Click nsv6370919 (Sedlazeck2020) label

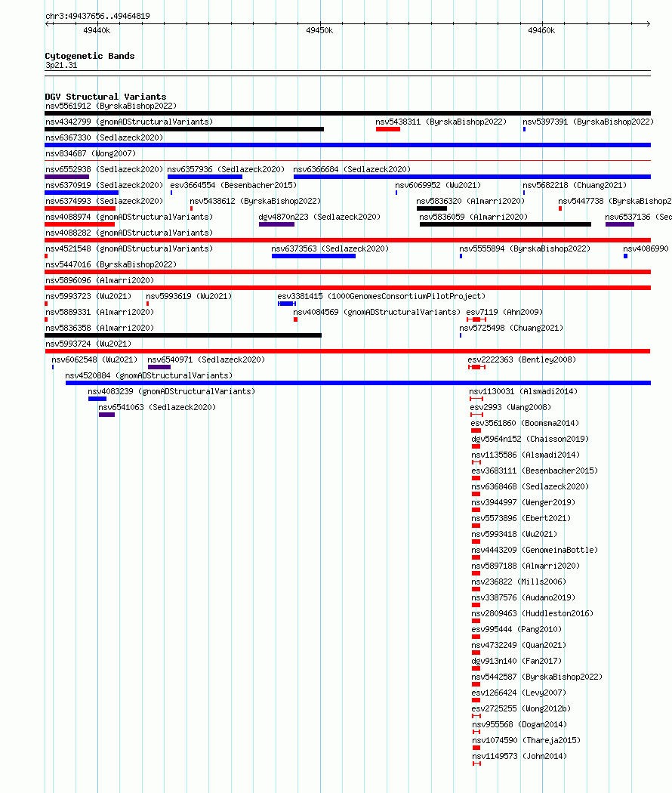[104, 186]
